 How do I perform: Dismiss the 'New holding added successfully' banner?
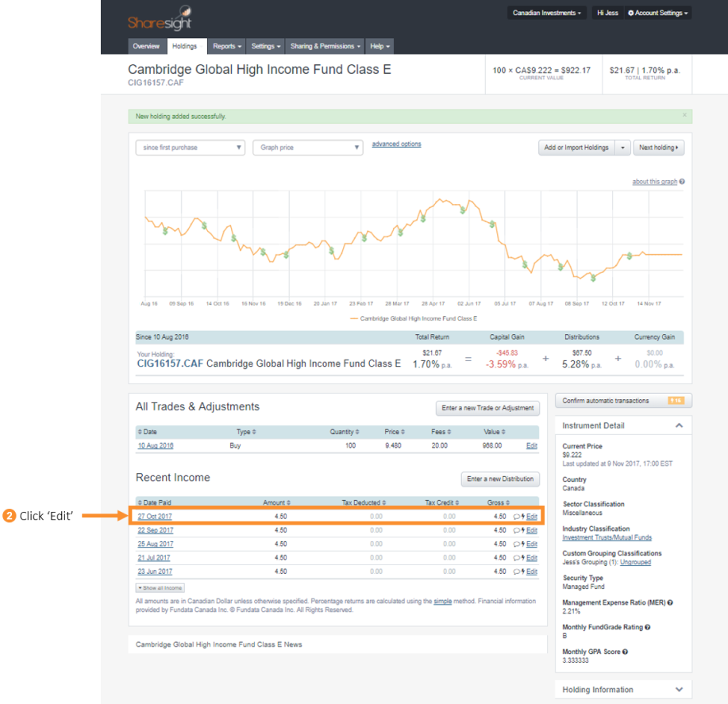click(x=684, y=114)
